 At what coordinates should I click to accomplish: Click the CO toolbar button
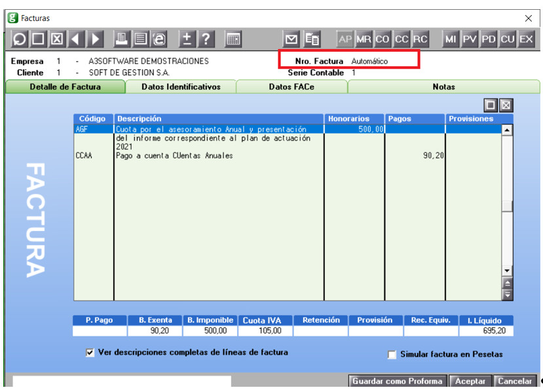click(x=383, y=39)
